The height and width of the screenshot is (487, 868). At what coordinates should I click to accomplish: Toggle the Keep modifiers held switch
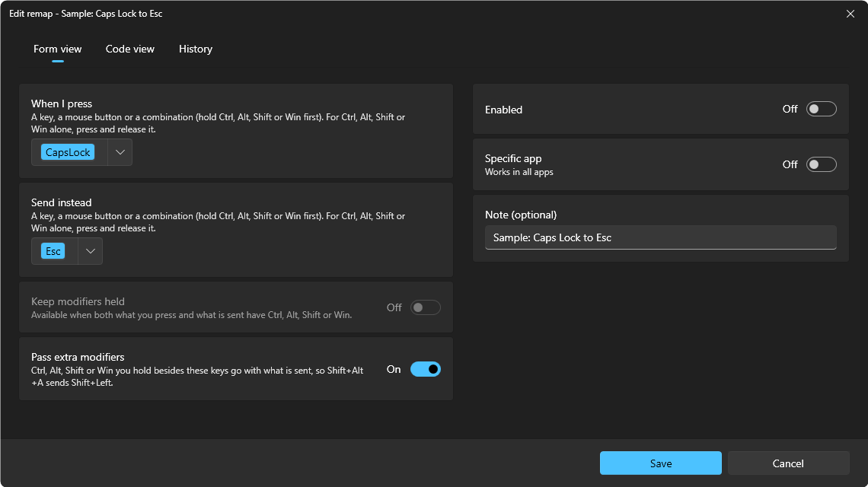[425, 307]
